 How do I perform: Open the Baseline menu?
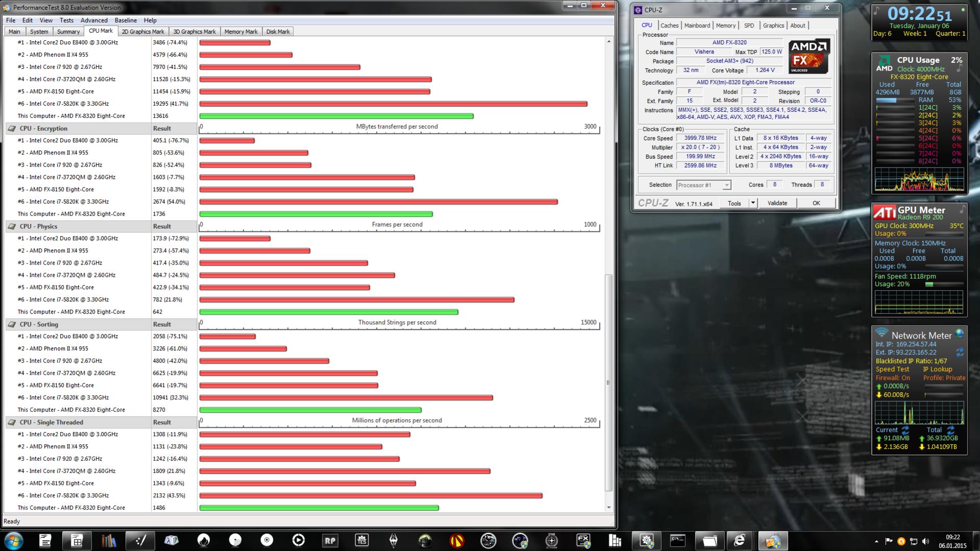tap(126, 20)
